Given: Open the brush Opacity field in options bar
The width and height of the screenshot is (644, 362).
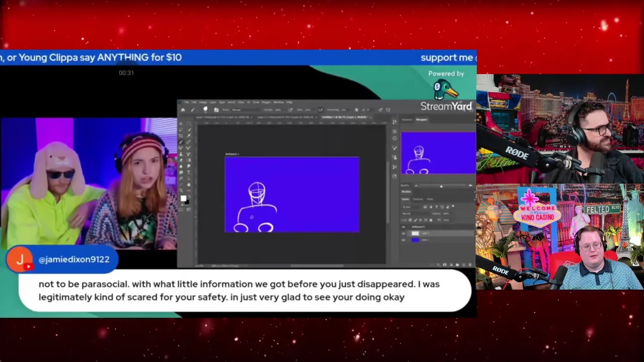Looking at the screenshot, I should 278,110.
